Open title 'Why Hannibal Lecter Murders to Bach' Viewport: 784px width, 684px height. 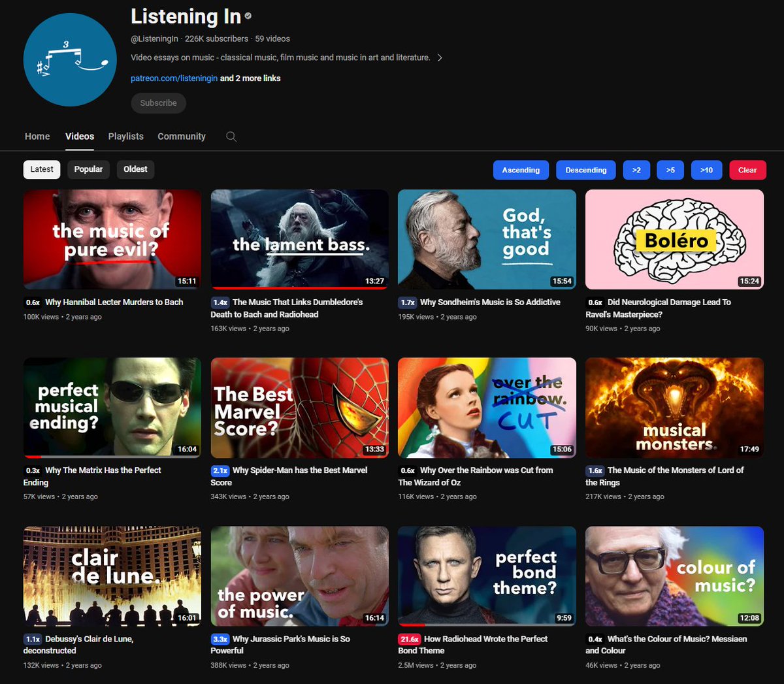pyautogui.click(x=114, y=302)
